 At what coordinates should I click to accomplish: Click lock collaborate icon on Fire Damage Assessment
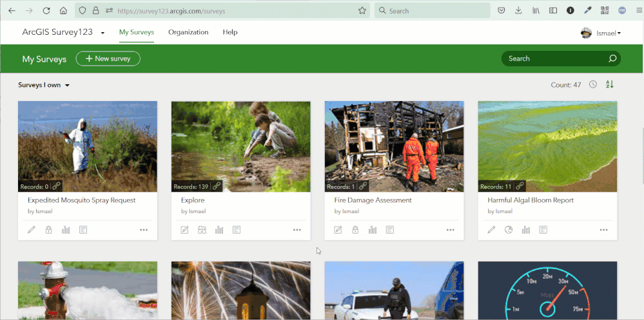point(355,230)
